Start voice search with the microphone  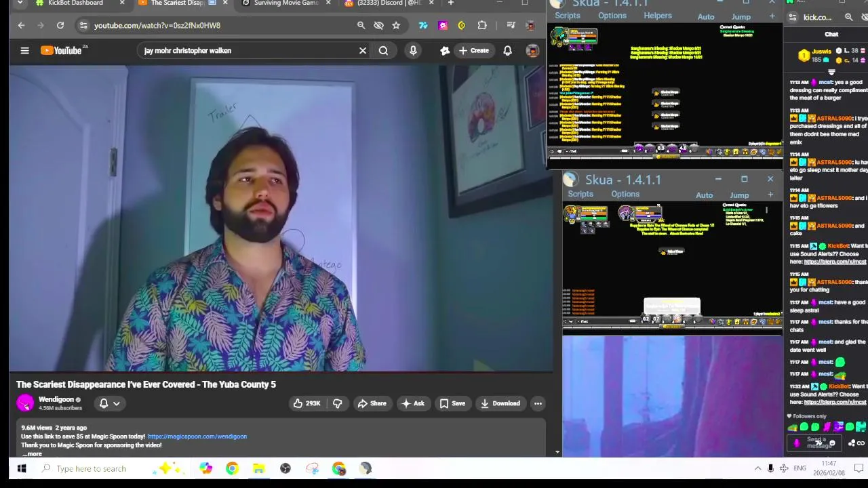(x=413, y=50)
